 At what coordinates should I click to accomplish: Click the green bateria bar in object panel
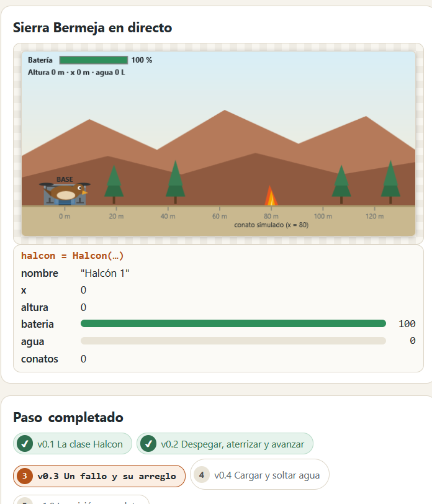(233, 323)
